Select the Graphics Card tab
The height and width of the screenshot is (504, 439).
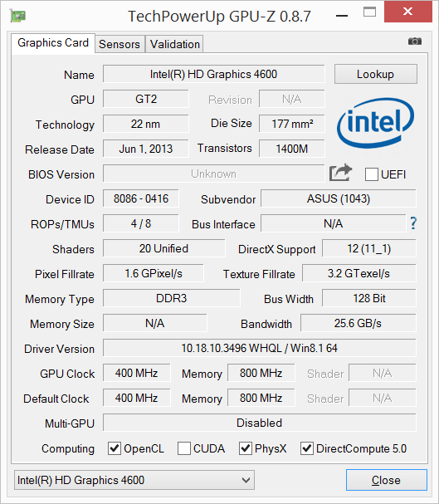click(53, 42)
